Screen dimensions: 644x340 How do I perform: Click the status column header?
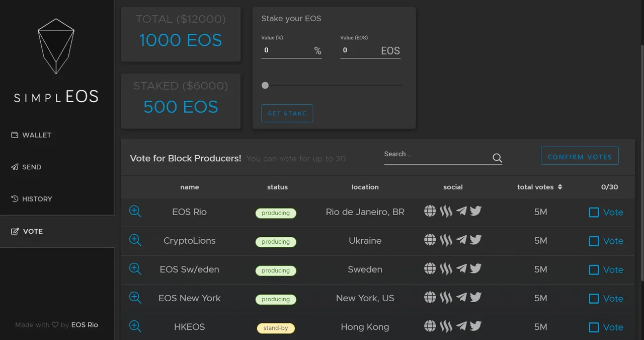pyautogui.click(x=277, y=187)
